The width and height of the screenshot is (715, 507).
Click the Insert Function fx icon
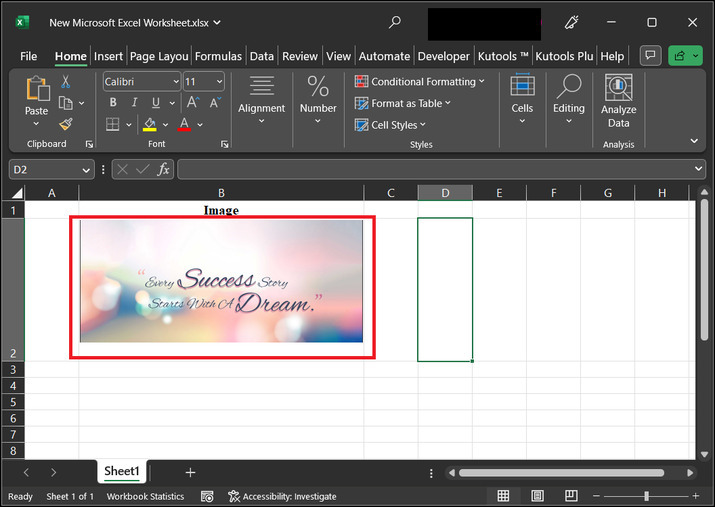163,169
